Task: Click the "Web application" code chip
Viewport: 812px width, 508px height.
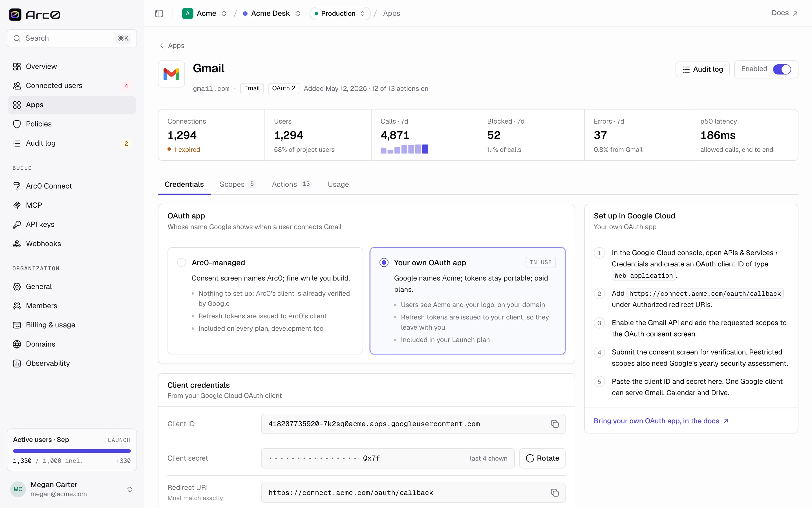Action: click(644, 275)
